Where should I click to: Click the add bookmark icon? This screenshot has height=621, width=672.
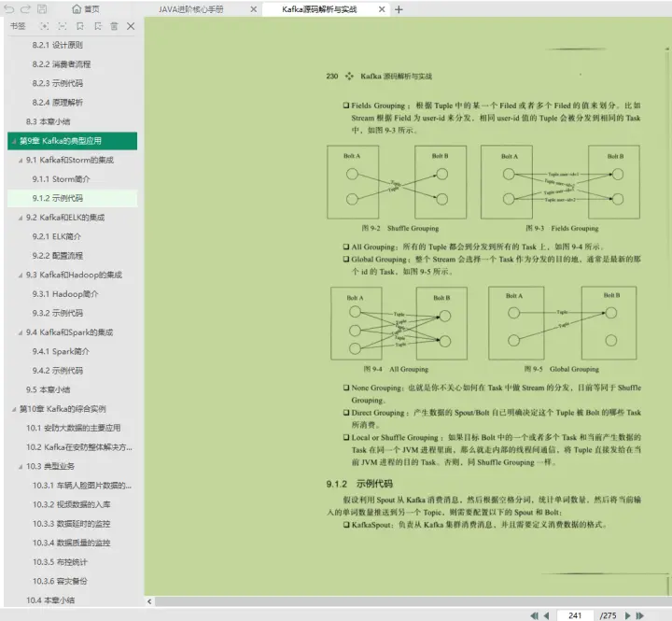point(79,26)
